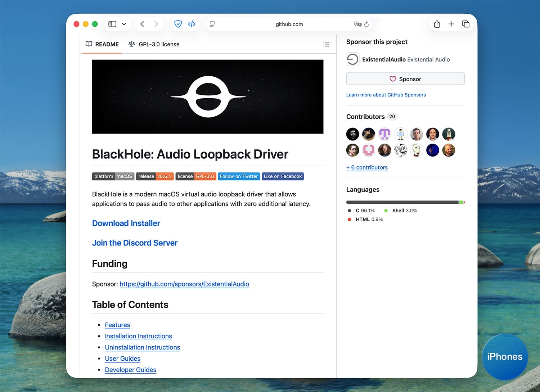Expand the README outline menu
540x392 pixels.
pyautogui.click(x=326, y=44)
